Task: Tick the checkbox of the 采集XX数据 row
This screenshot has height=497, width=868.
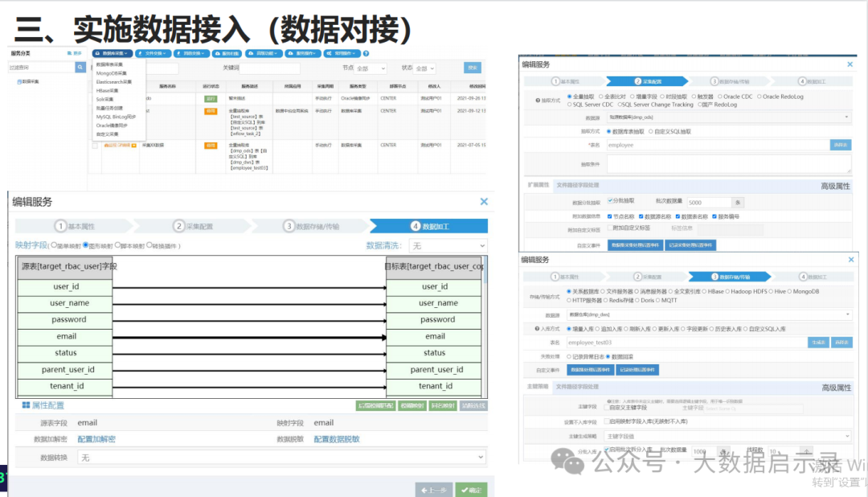Action: click(x=95, y=146)
